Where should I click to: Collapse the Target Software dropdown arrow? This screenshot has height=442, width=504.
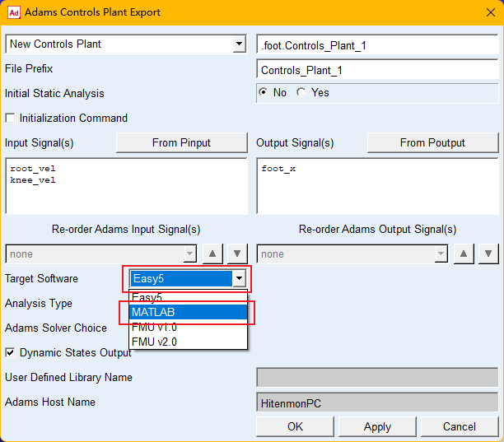[x=239, y=279]
